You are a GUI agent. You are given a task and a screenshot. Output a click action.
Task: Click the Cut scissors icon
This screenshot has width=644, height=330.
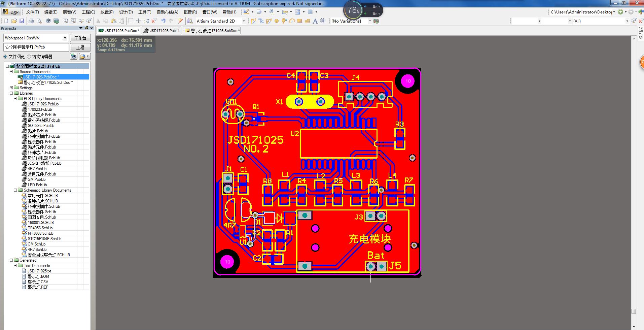98,21
